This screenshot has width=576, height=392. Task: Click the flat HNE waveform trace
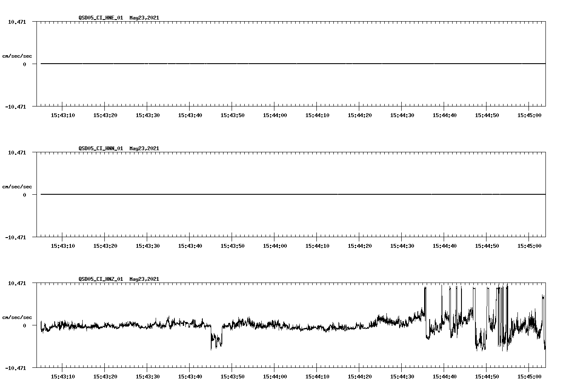click(x=254, y=64)
